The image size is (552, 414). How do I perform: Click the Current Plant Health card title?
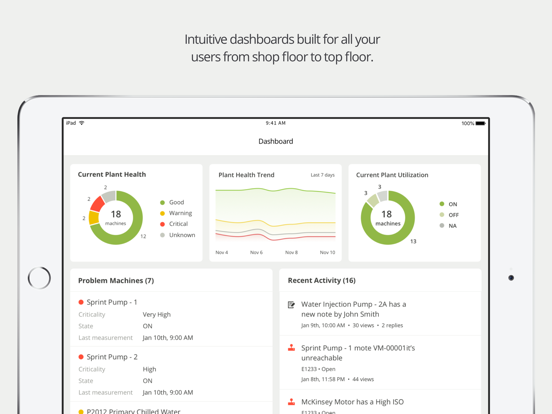(112, 174)
